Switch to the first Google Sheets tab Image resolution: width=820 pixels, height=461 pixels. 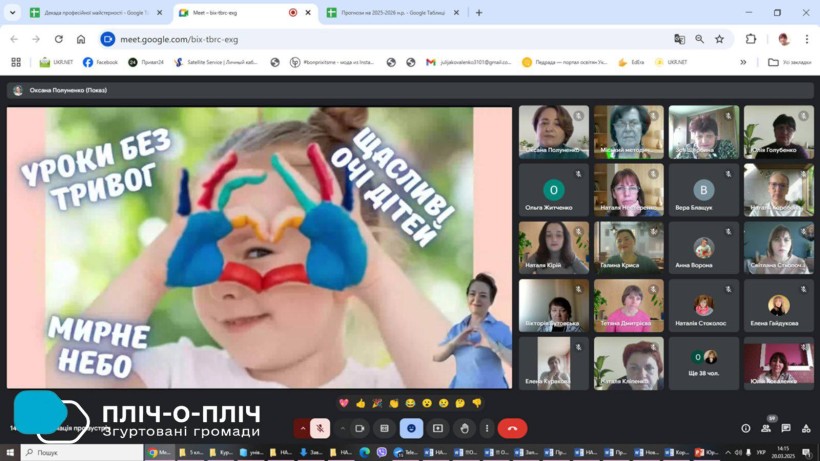coord(97,13)
